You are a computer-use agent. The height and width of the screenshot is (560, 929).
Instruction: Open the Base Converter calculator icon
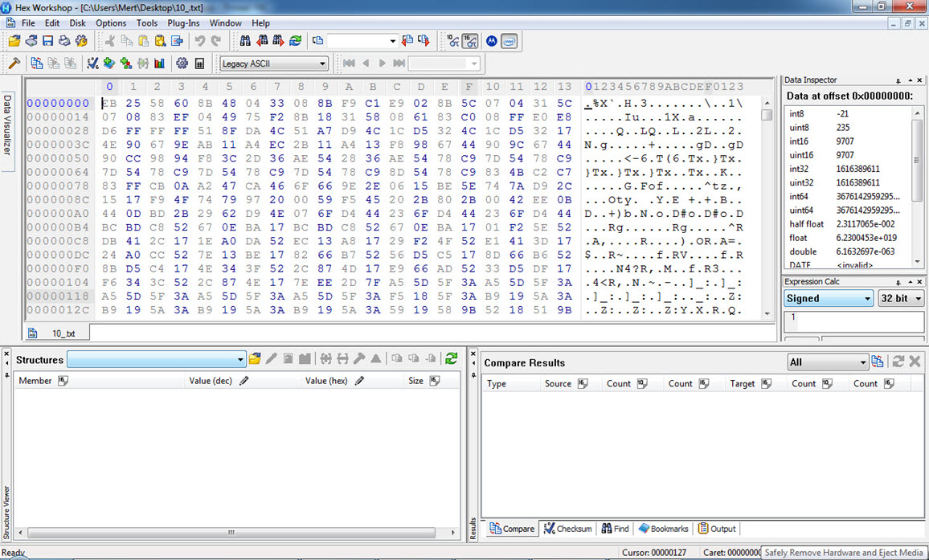pyautogui.click(x=199, y=63)
